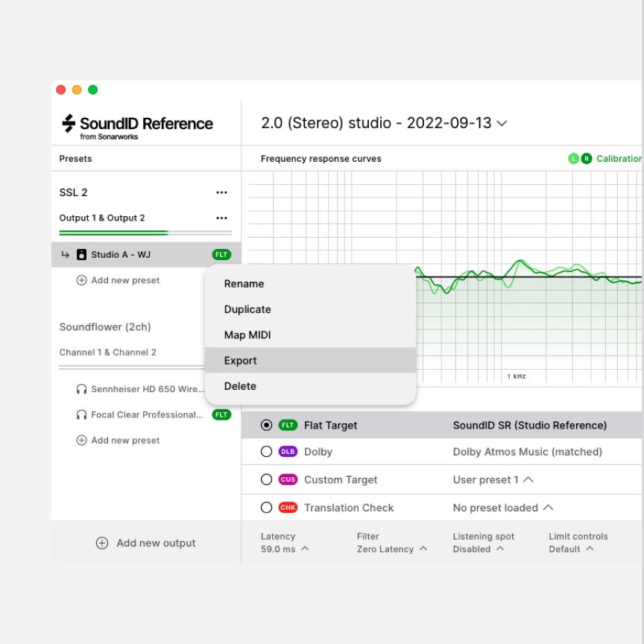This screenshot has width=644, height=644.
Task: Minimize the SoundID Reference window
Action: click(77, 89)
